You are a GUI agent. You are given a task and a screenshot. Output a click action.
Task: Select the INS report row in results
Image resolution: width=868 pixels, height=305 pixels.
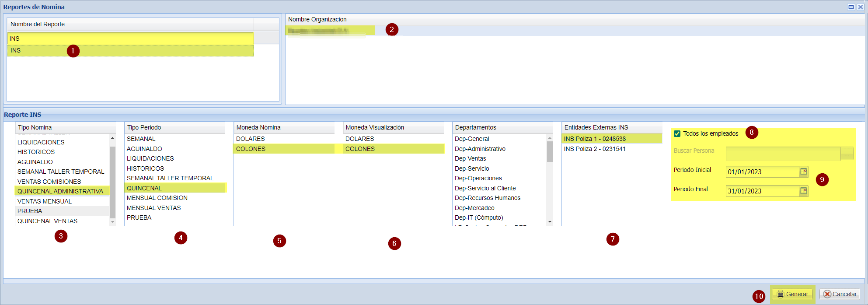click(x=130, y=50)
